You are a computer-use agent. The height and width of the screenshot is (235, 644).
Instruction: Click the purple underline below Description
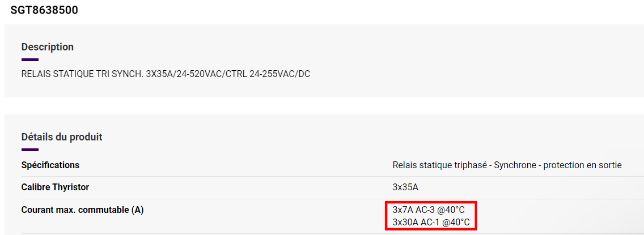(29, 60)
